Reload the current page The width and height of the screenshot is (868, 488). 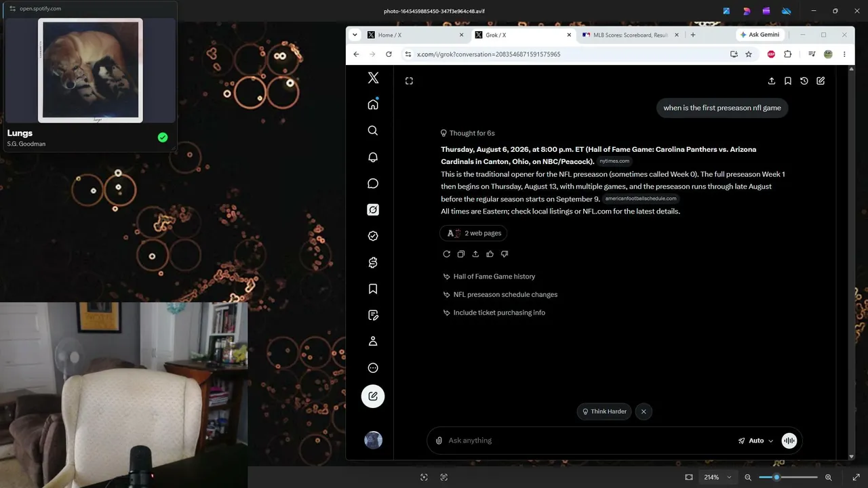pyautogui.click(x=389, y=54)
